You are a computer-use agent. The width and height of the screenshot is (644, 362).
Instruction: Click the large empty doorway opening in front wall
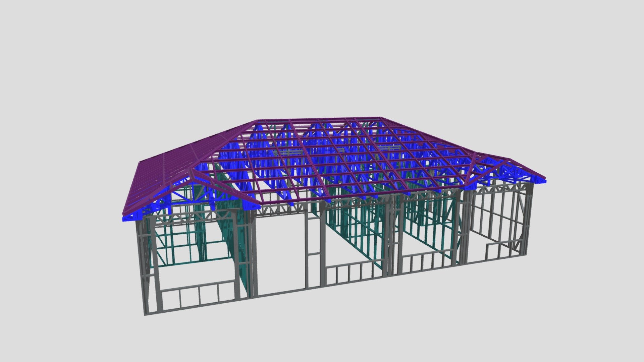click(281, 254)
